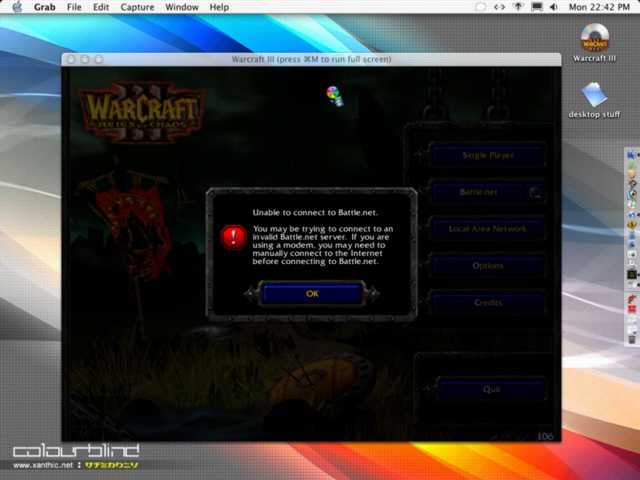Select the Single Player menu button
The image size is (640, 480).
click(488, 155)
